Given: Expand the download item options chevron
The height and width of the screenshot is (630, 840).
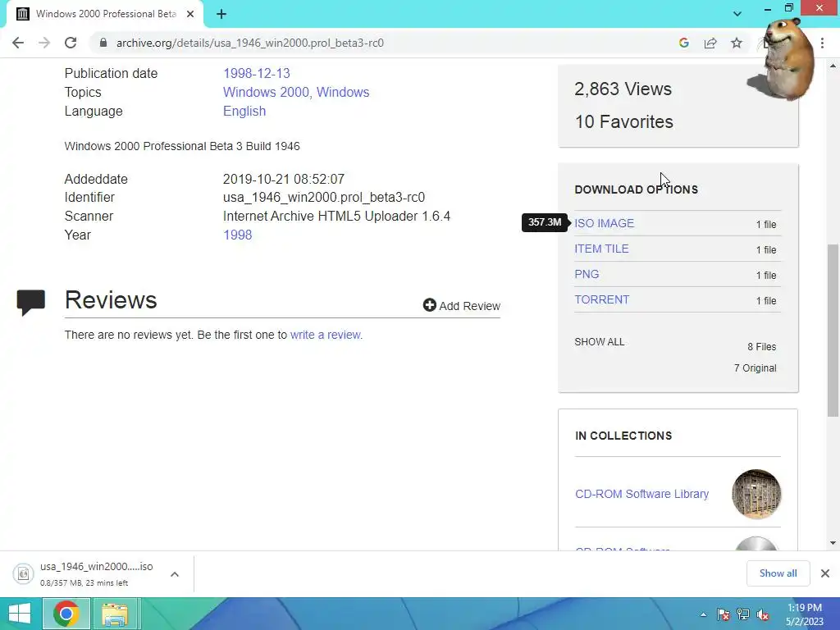Looking at the screenshot, I should coord(175,574).
